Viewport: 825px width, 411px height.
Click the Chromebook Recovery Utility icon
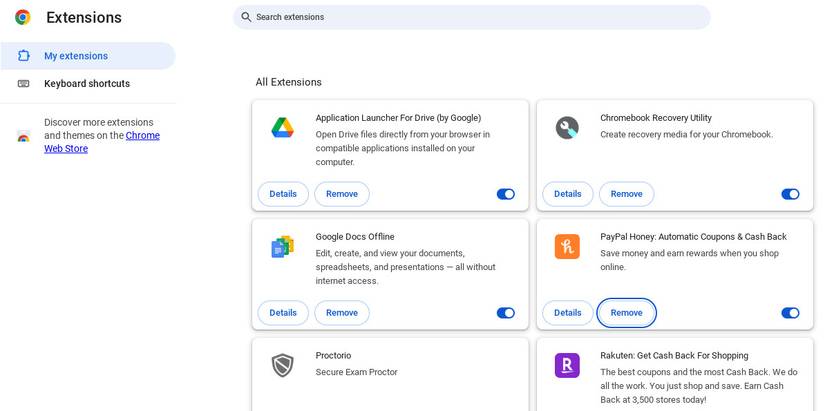coord(567,128)
